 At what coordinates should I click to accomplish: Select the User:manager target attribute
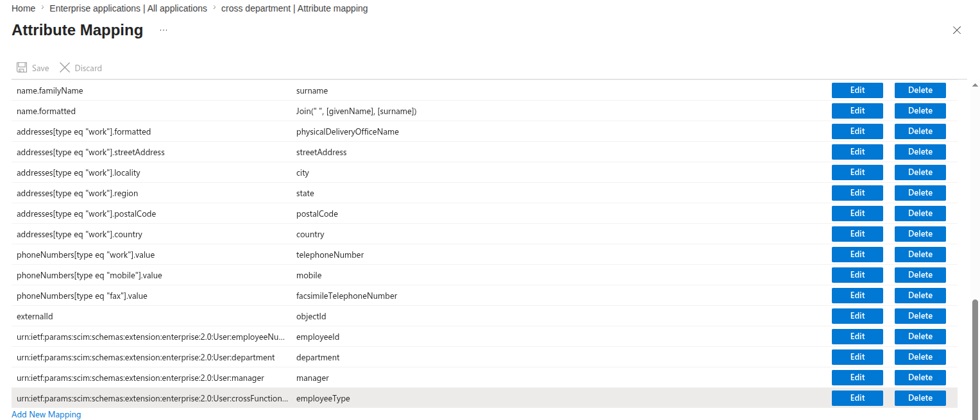(140, 378)
